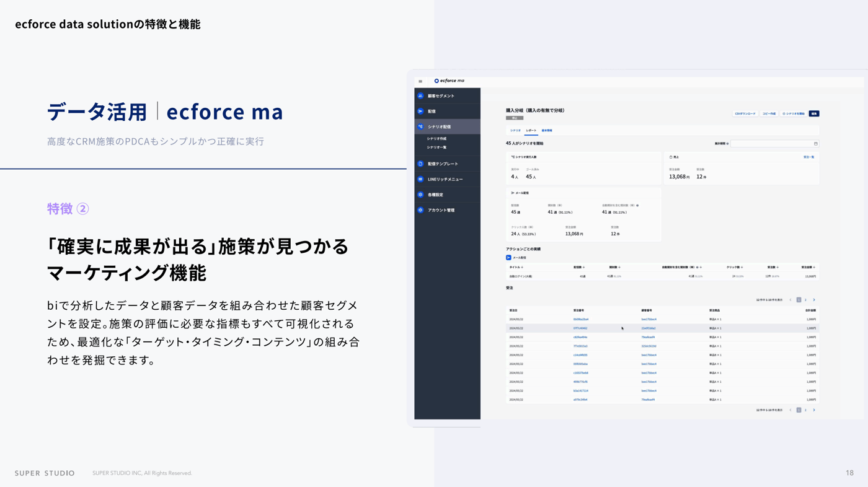The width and height of the screenshot is (868, 487).
Task: Click the シナリオを開始 button
Action: tap(793, 114)
